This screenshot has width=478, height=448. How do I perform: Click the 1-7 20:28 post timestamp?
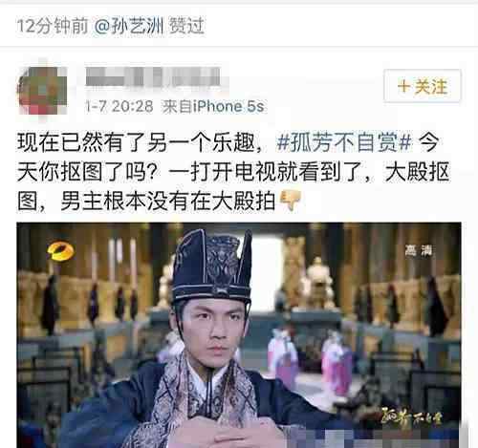pyautogui.click(x=119, y=106)
